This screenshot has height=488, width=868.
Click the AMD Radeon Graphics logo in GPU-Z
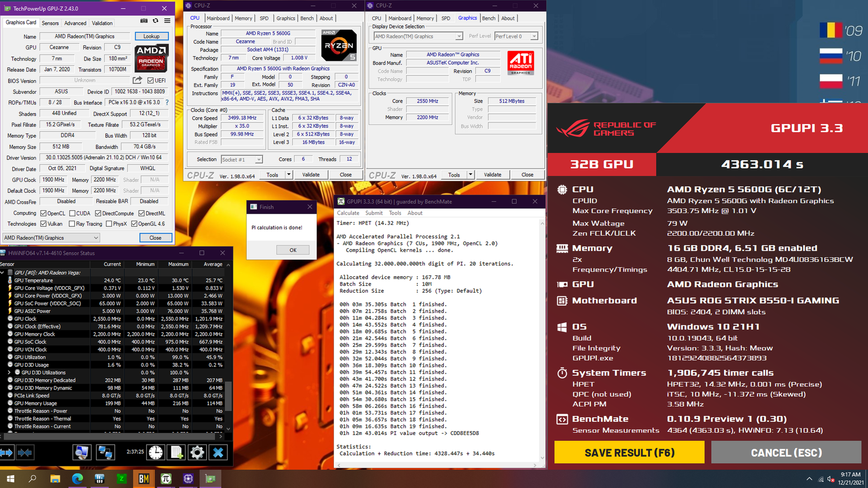click(152, 58)
